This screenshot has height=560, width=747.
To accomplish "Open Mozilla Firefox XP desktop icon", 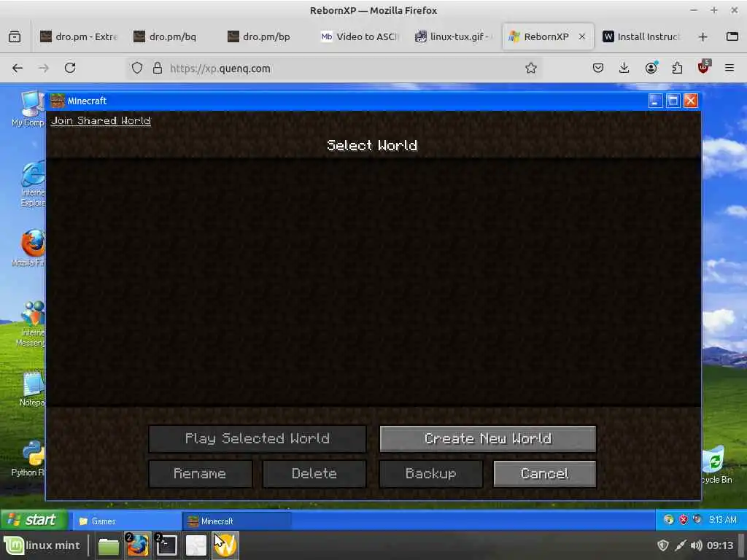I will click(31, 248).
